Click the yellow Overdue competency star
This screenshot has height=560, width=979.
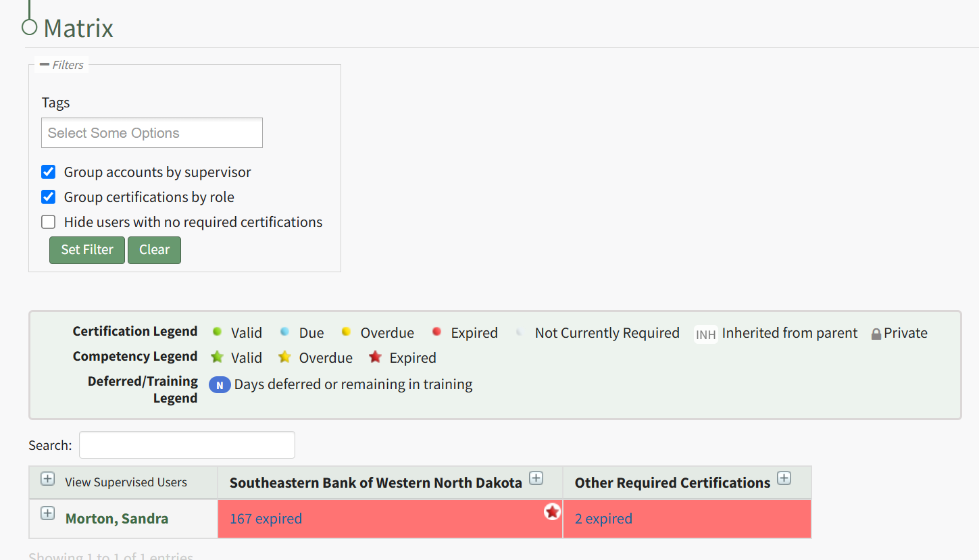285,357
